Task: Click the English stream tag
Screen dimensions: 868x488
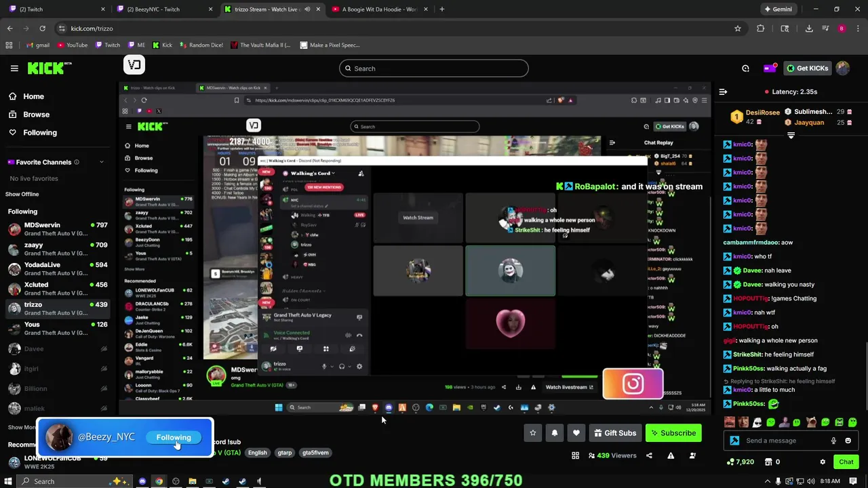Action: pos(257,453)
